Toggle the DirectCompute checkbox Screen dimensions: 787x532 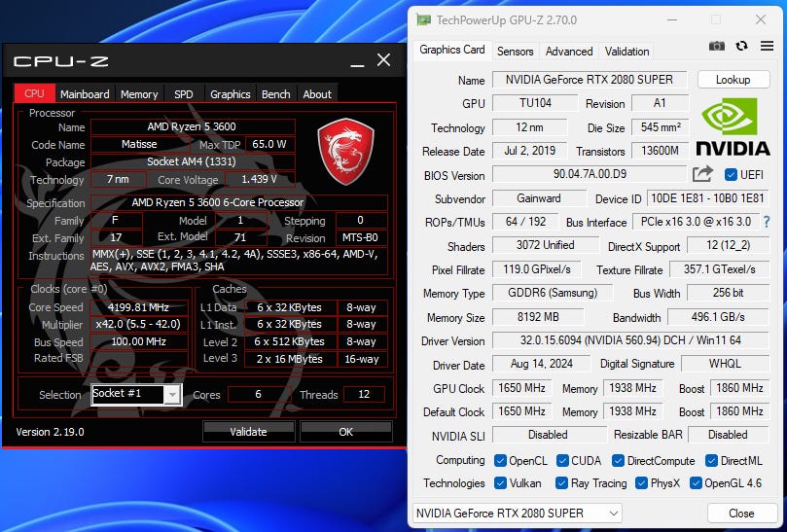click(618, 460)
